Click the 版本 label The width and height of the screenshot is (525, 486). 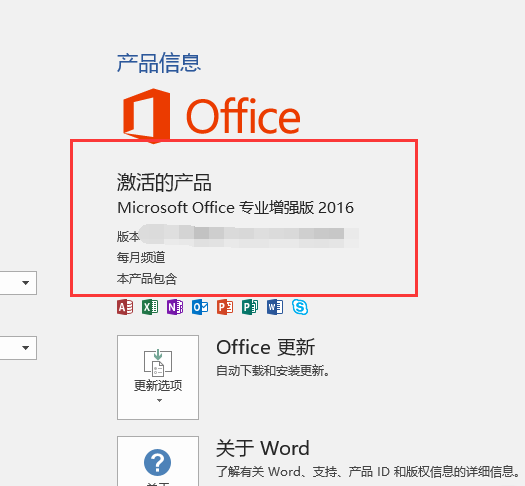(128, 236)
